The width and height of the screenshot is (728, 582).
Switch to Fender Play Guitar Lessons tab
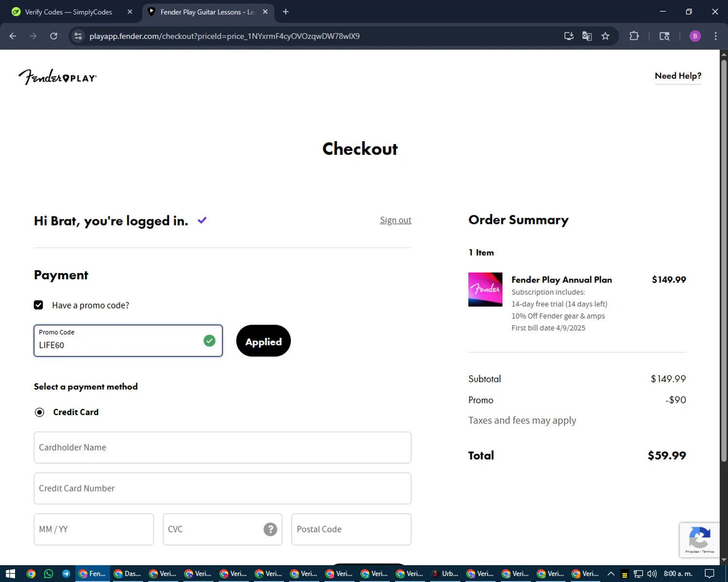(208, 12)
